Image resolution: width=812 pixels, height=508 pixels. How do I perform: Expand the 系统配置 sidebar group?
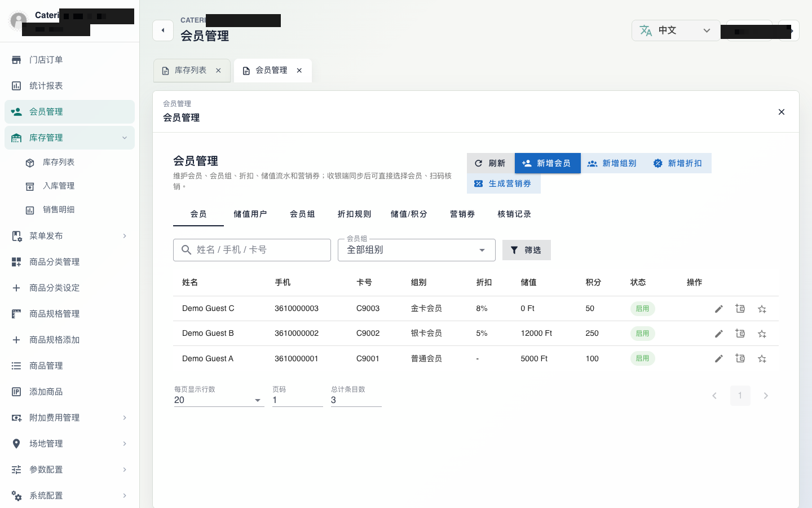(69, 496)
